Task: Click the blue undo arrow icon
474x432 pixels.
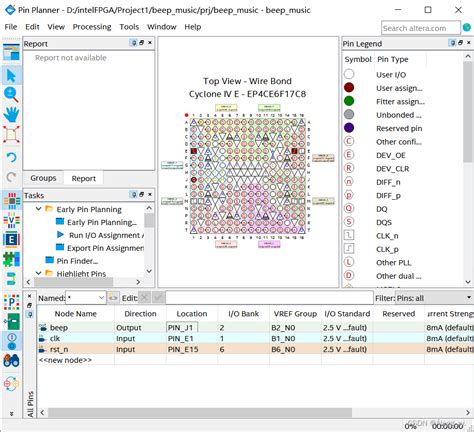Action: 11,157
